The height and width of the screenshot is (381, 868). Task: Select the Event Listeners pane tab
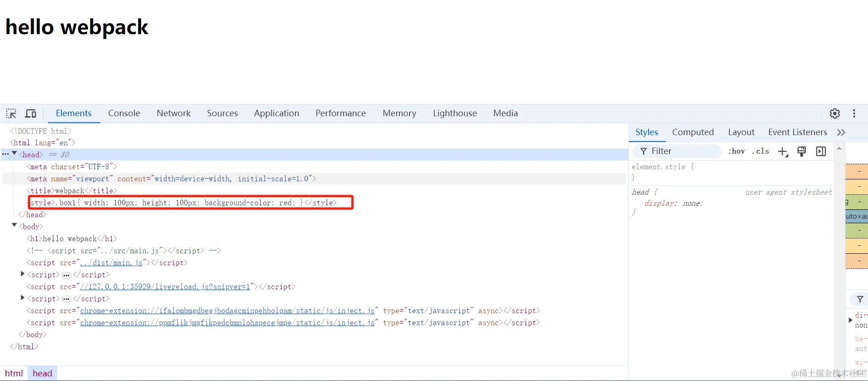click(798, 132)
